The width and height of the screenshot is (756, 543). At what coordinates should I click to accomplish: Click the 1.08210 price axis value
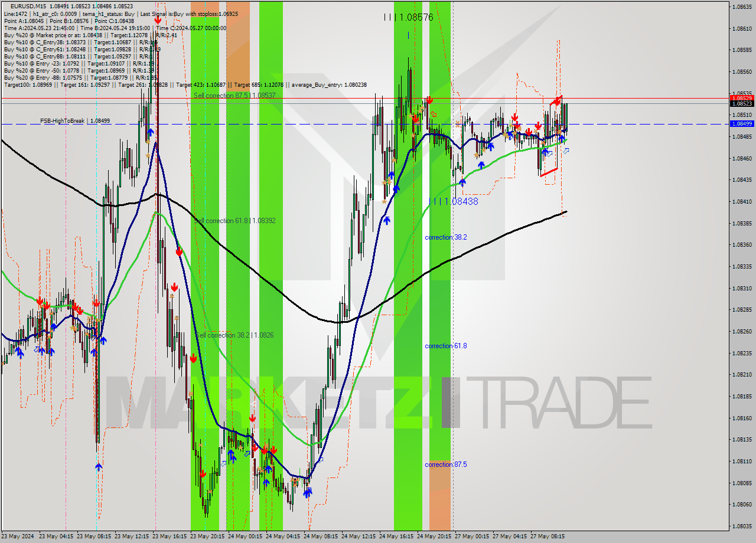741,375
